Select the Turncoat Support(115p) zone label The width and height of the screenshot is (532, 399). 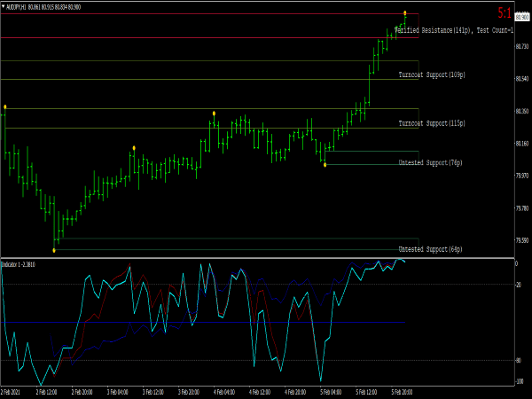tap(432, 123)
